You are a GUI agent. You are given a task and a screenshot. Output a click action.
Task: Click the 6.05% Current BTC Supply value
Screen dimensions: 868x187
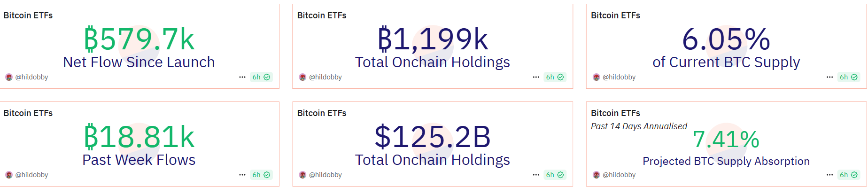[726, 39]
